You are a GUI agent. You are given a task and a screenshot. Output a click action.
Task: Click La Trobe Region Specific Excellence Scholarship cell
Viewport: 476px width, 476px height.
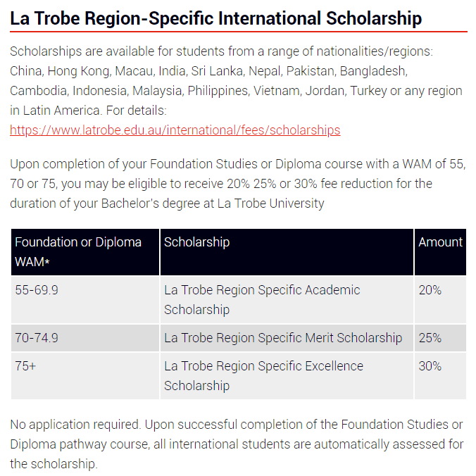[287, 376]
